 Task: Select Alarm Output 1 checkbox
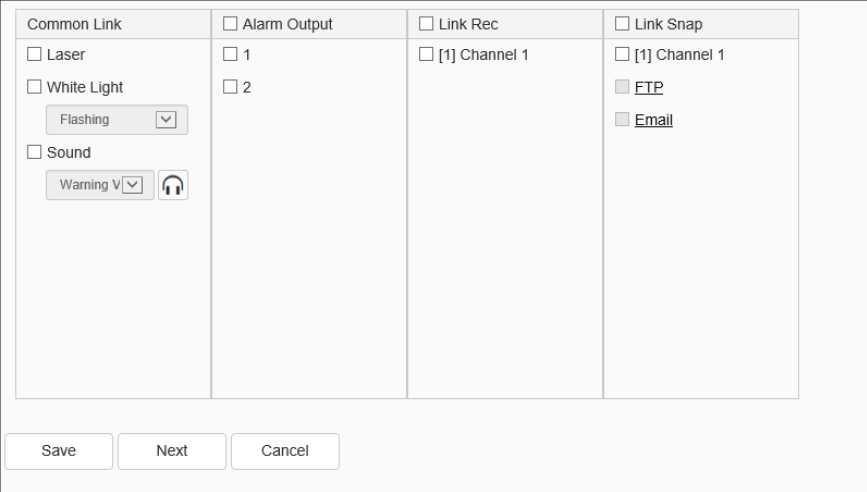pyautogui.click(x=230, y=55)
